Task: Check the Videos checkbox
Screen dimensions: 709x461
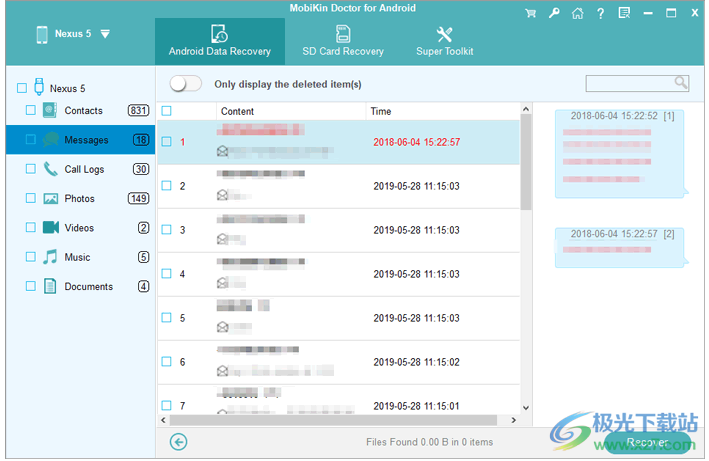Action: [31, 227]
